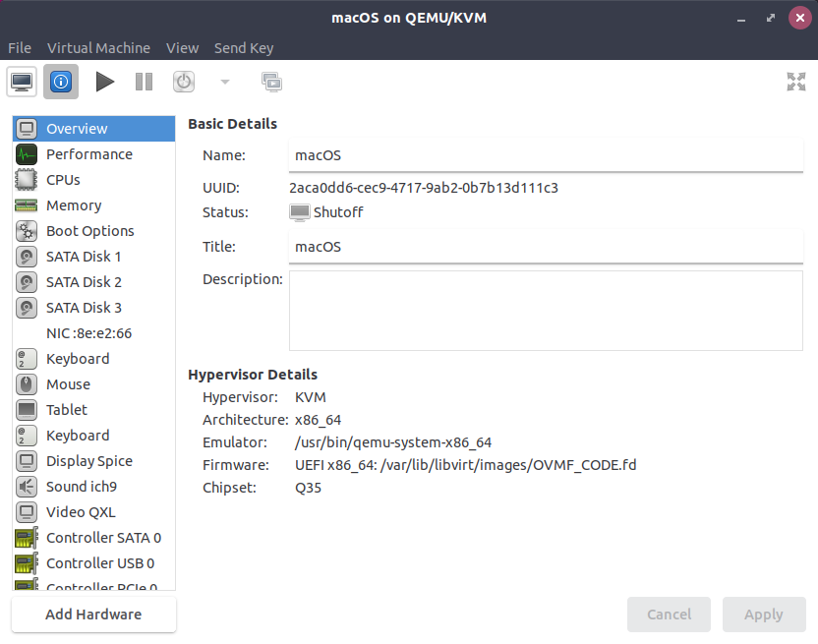Click the blue hardware details info icon
Screen dimensions: 818x644
coord(61,82)
